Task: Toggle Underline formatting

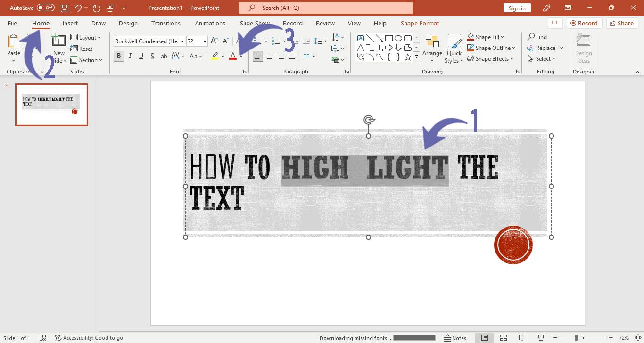Action: (x=141, y=56)
